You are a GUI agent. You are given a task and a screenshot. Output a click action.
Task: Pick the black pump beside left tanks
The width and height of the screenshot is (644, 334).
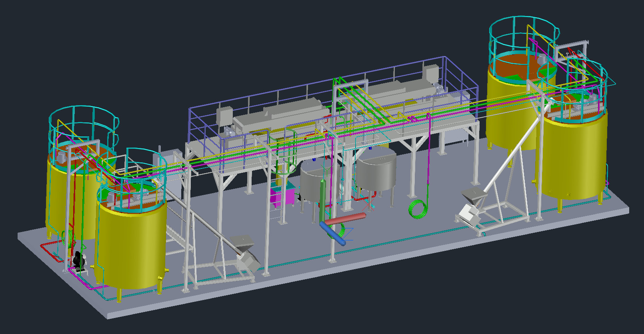(79, 260)
